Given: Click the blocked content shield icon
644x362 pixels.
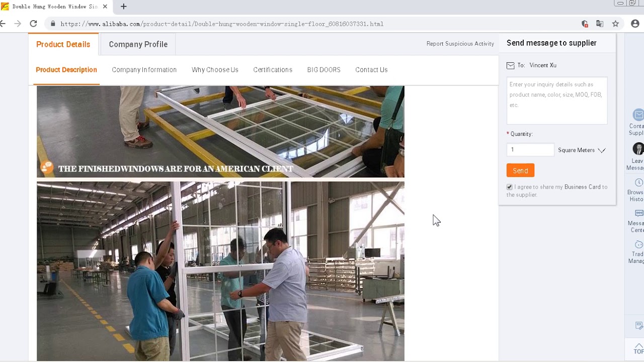Looking at the screenshot, I should pyautogui.click(x=585, y=24).
